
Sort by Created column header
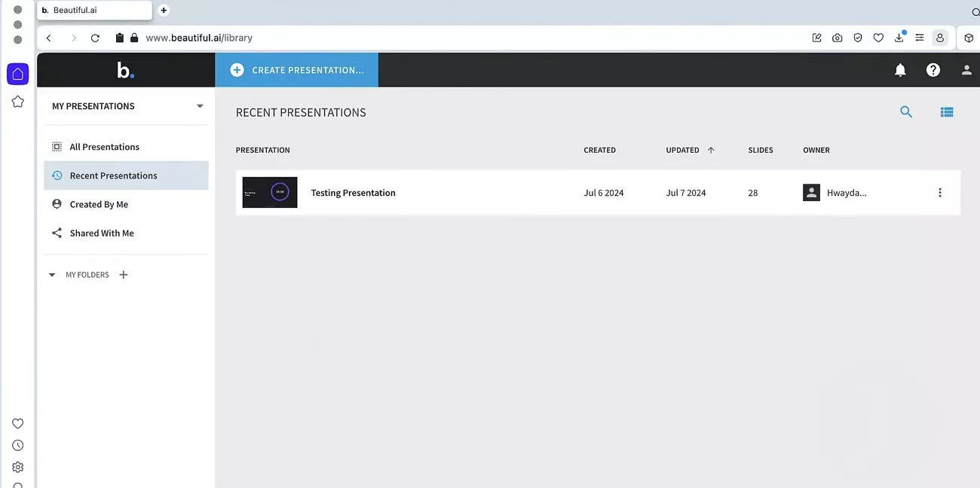point(599,150)
